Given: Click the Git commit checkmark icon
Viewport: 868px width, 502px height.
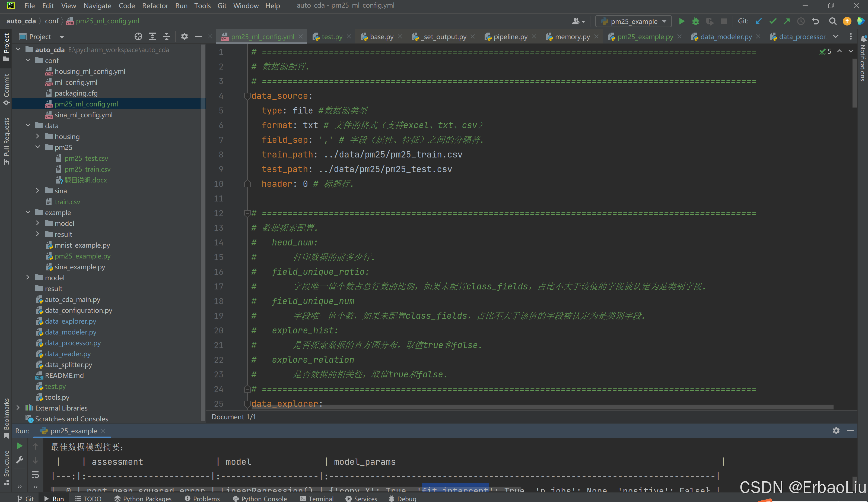Looking at the screenshot, I should click(x=772, y=21).
